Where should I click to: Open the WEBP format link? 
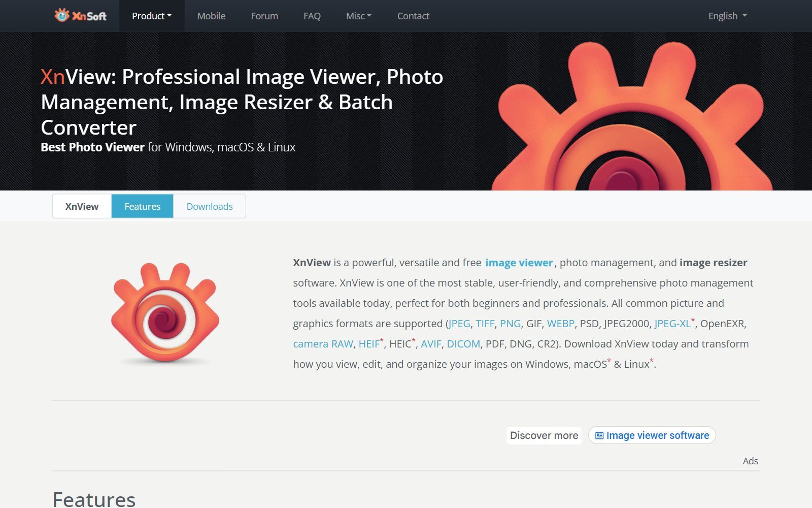(x=561, y=324)
